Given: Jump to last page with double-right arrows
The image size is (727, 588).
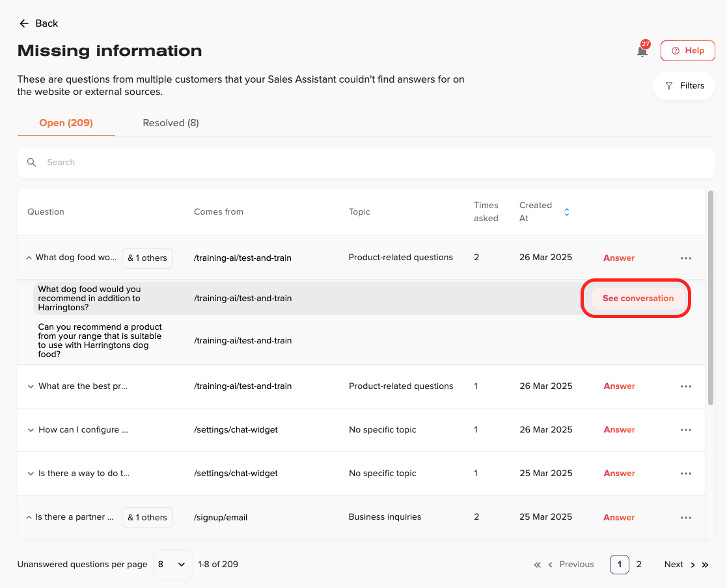Looking at the screenshot, I should pos(706,565).
